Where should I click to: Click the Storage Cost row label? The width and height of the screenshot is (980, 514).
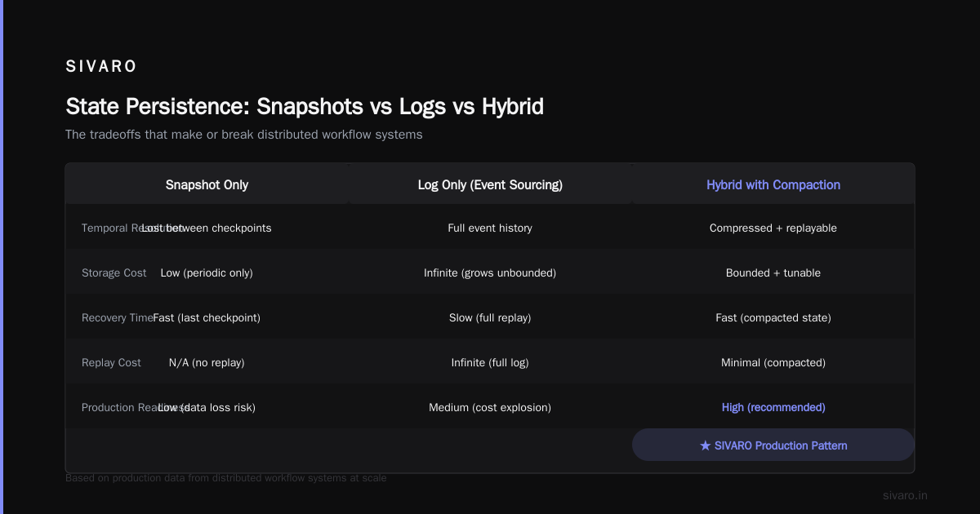tap(114, 273)
